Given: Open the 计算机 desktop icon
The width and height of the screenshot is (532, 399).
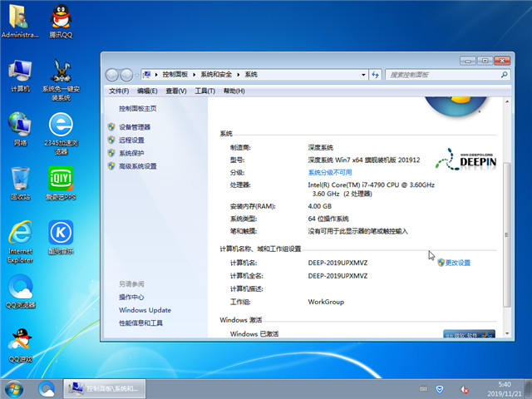Looking at the screenshot, I should point(20,76).
